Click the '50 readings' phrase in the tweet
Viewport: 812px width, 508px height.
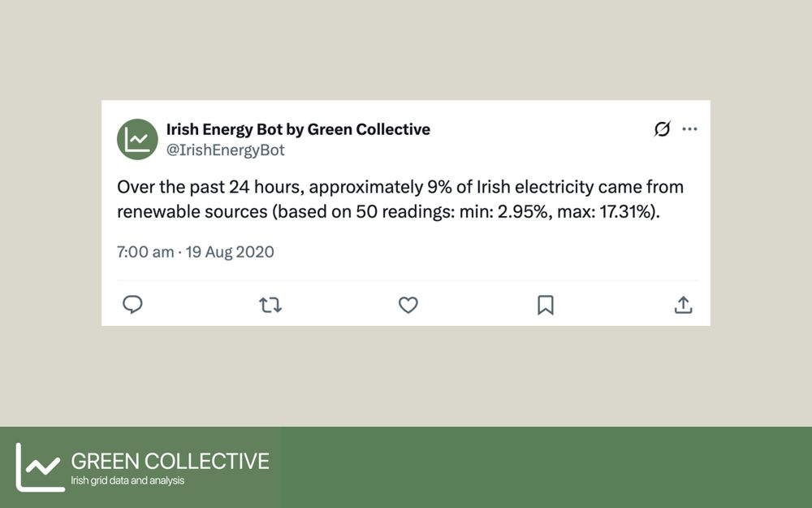pyautogui.click(x=398, y=212)
